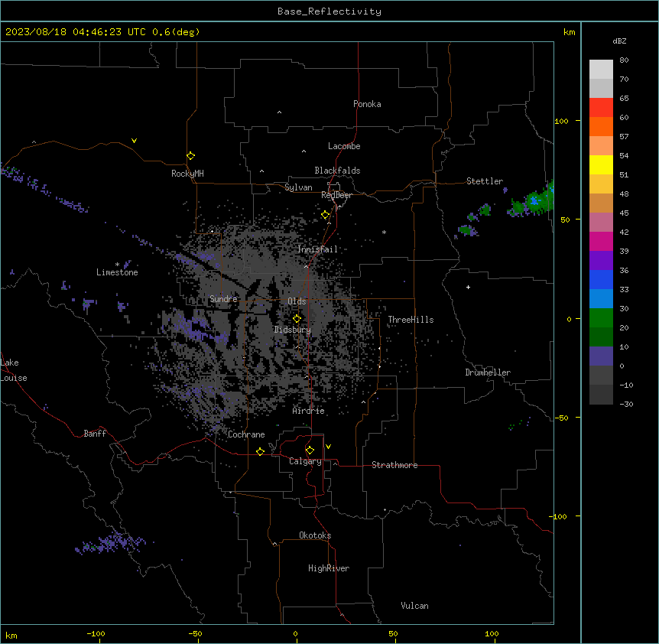The image size is (659, 644).
Task: Click the Innisfail town label
Action: pyautogui.click(x=317, y=249)
